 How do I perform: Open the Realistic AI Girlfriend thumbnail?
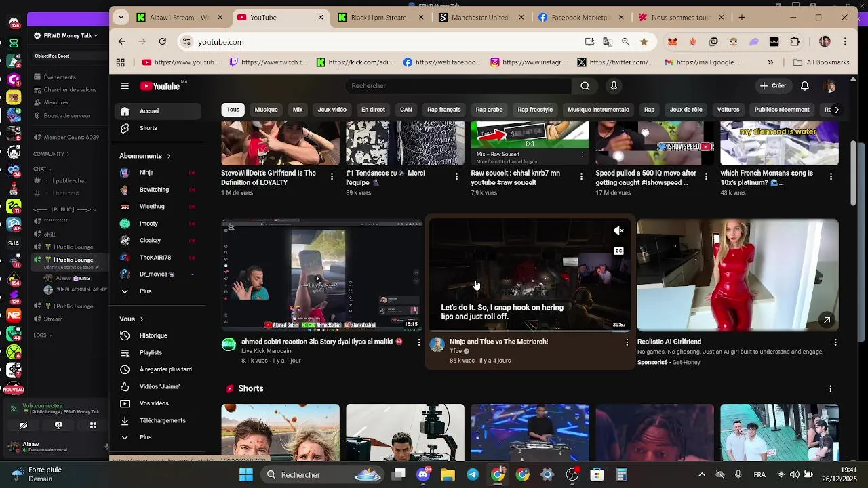(x=738, y=275)
